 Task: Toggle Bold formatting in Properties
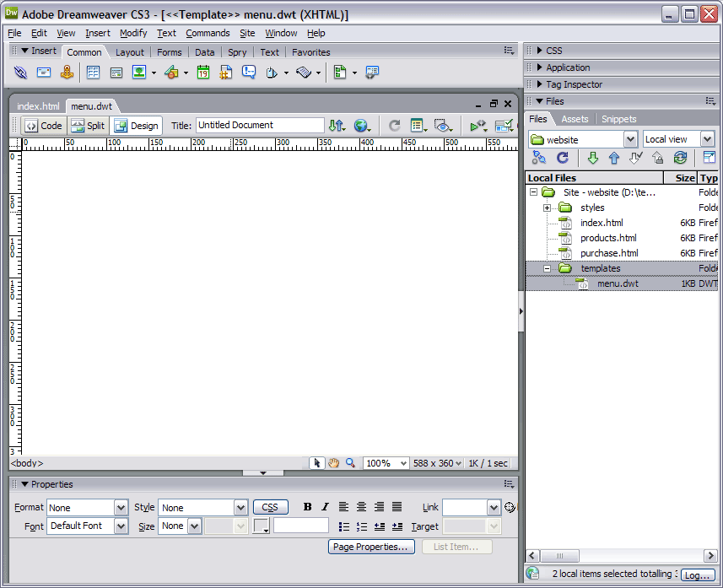[x=308, y=507]
